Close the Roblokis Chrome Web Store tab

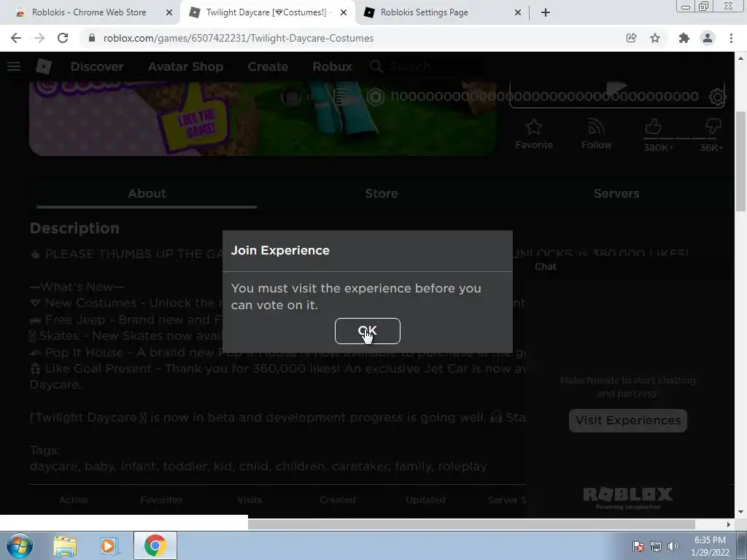pos(169,12)
